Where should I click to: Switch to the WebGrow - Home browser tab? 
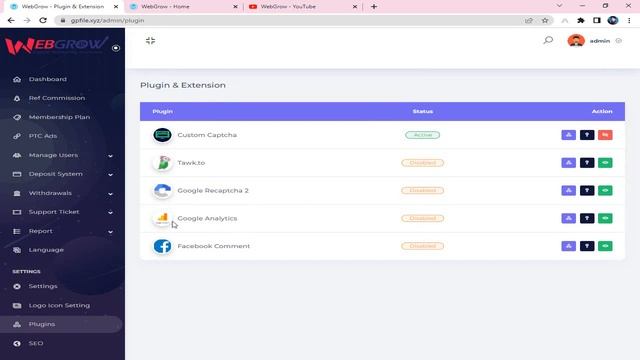[184, 7]
